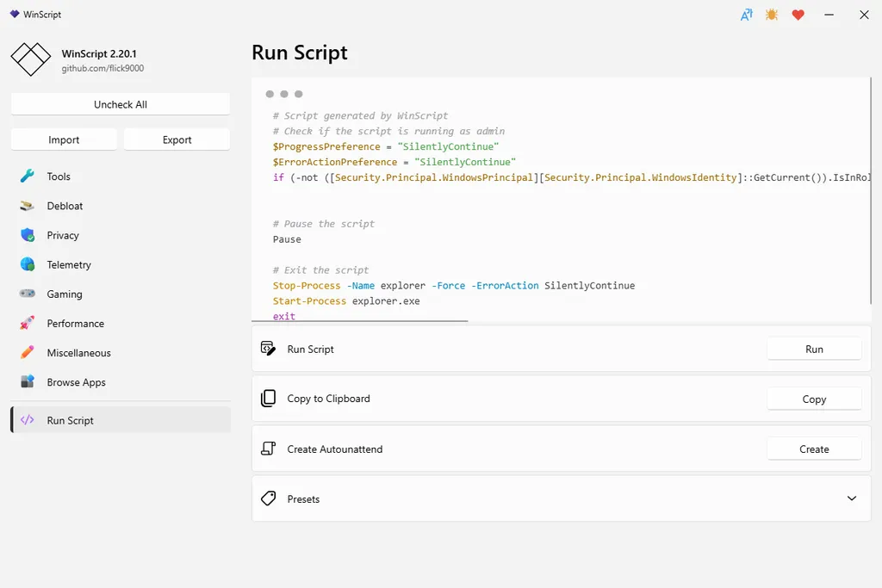882x588 pixels.
Task: Open Browse Apps from the sidebar
Action: tap(121, 381)
